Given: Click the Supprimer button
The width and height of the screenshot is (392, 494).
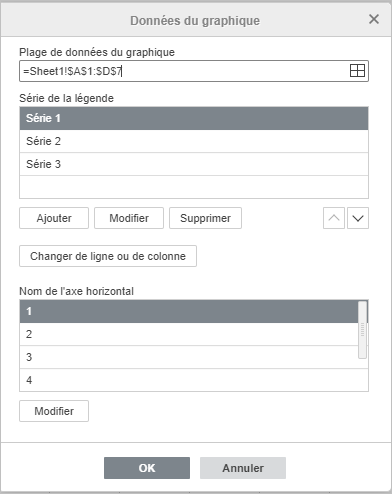Looking at the screenshot, I should pos(205,218).
